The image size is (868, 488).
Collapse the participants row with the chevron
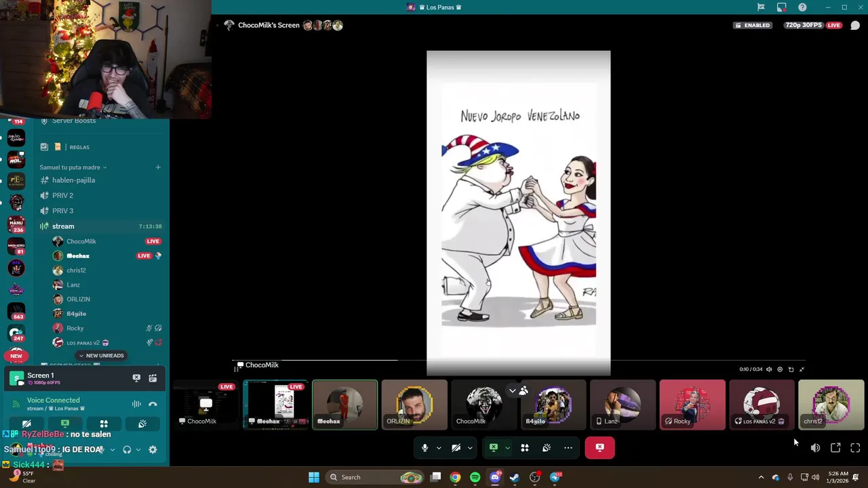coord(513,391)
